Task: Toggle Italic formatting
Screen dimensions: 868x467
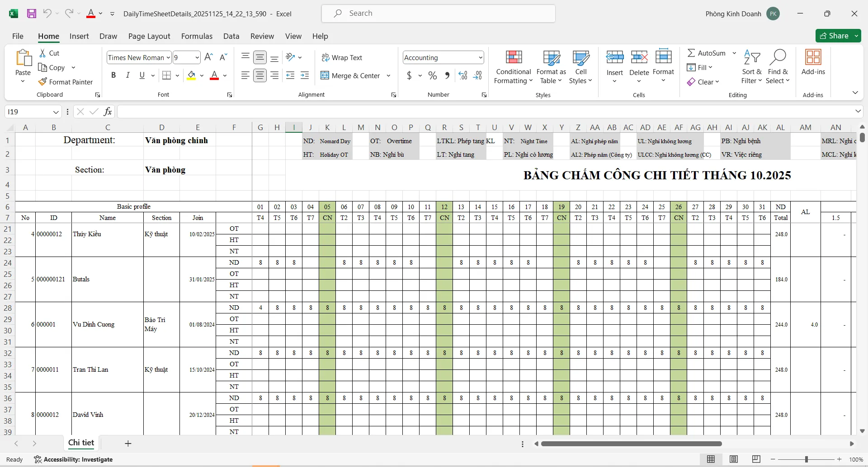Action: [127, 75]
